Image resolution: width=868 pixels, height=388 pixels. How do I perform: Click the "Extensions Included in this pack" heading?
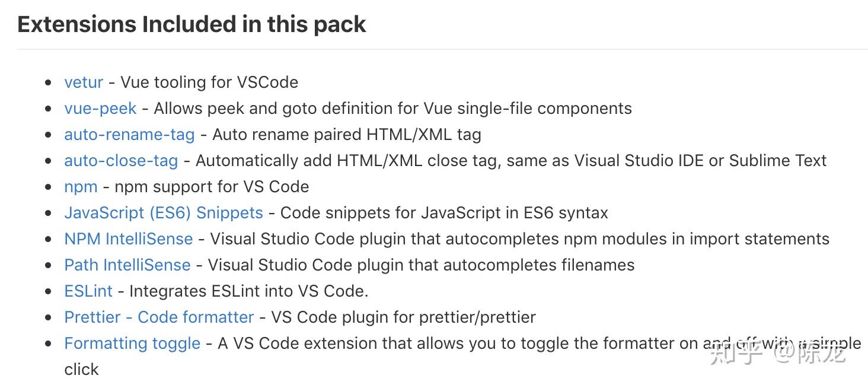(192, 24)
